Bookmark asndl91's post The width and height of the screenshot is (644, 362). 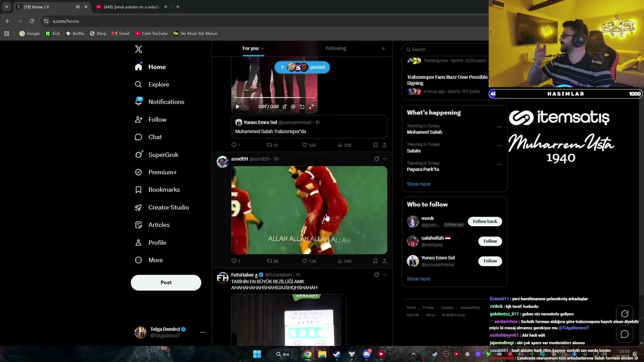tap(375, 261)
